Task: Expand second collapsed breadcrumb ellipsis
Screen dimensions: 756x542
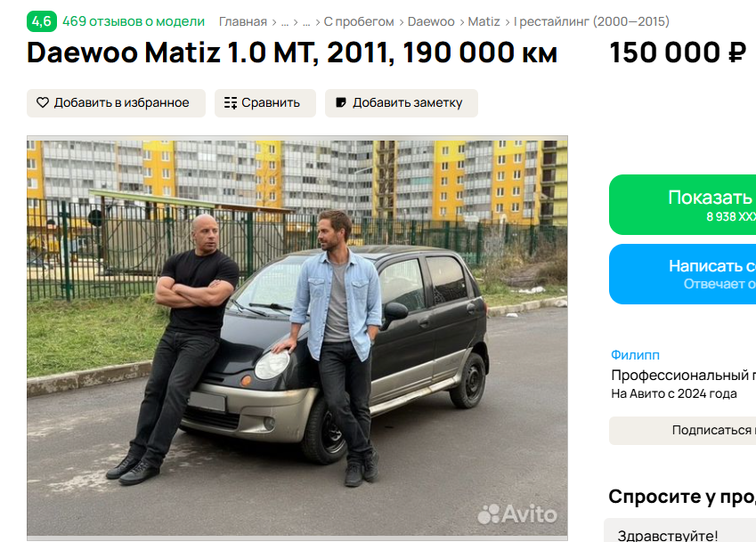Action: click(306, 22)
